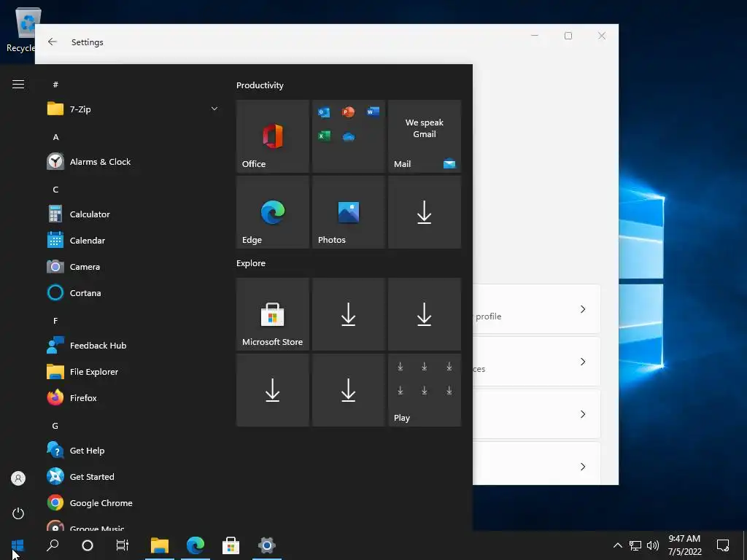Open the notification center
This screenshot has height=560, width=747.
723,545
